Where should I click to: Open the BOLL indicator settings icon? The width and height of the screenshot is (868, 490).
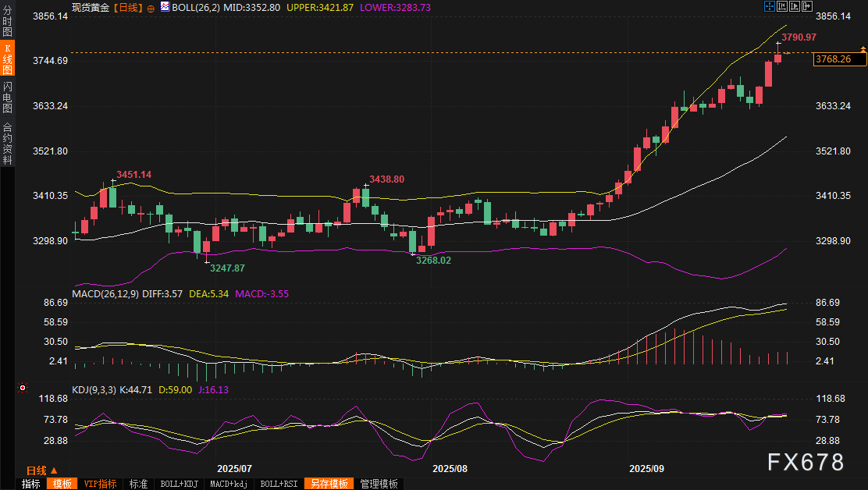pos(164,7)
